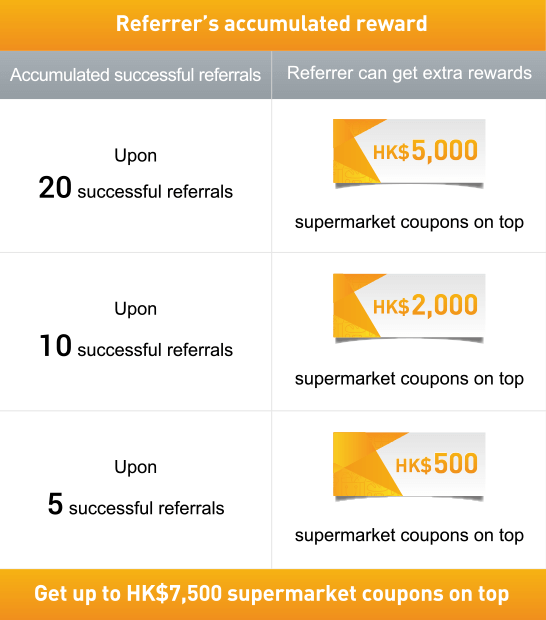Click the large number 10

(55, 346)
